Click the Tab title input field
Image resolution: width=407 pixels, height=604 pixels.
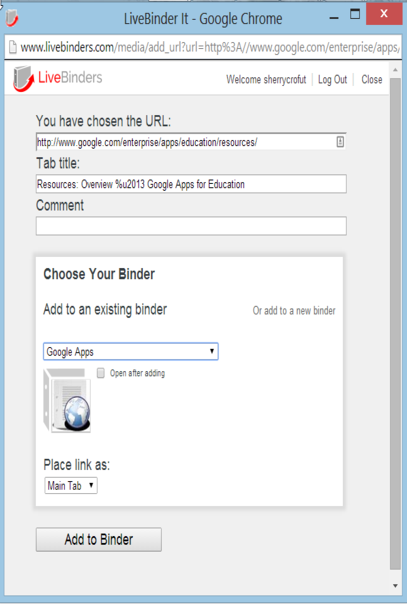pos(191,184)
